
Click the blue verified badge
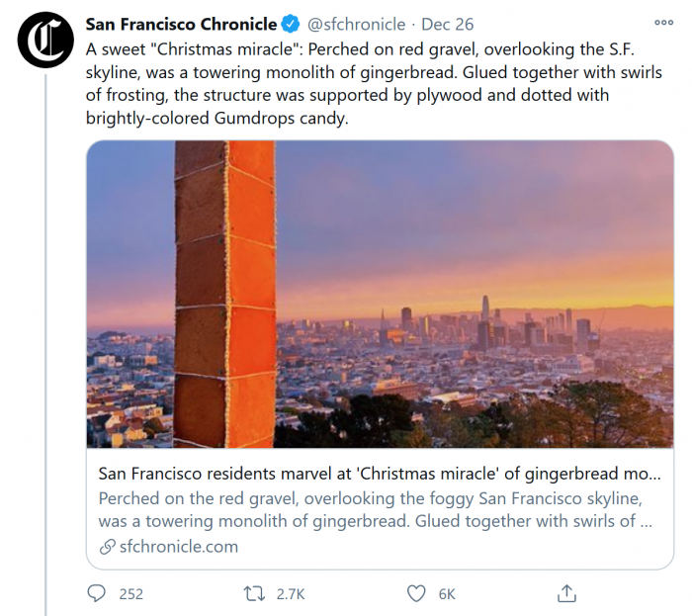292,24
